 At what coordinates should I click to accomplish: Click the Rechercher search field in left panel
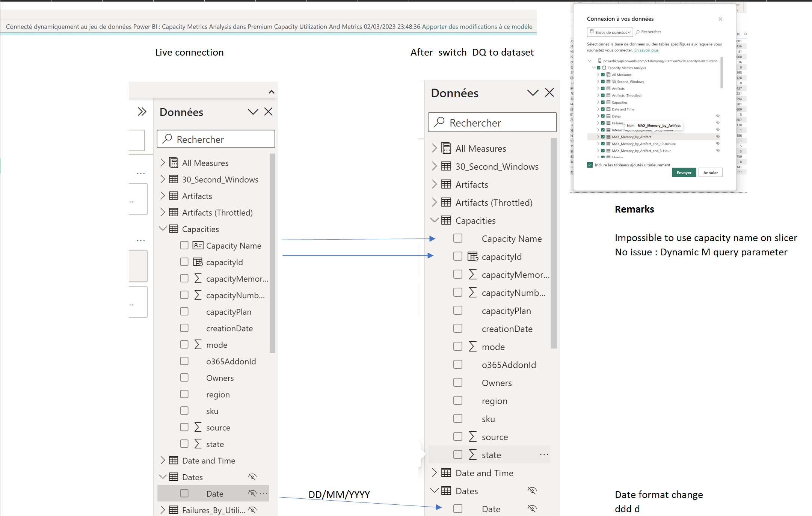(216, 139)
